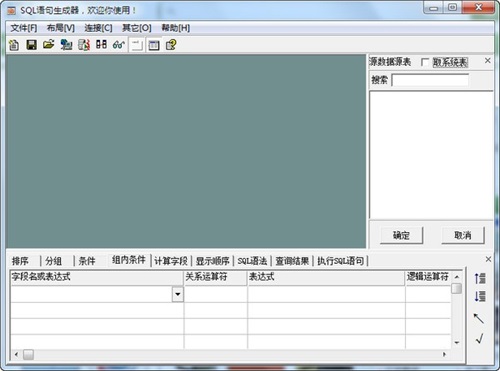Click the 关系运算符 column header
Viewport: 500px width, 371px height.
[x=215, y=277]
